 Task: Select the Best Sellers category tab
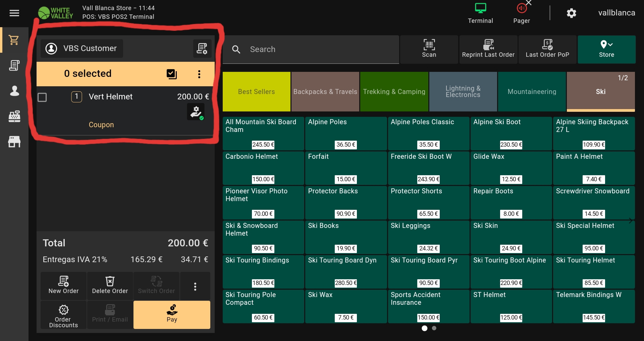click(x=256, y=92)
